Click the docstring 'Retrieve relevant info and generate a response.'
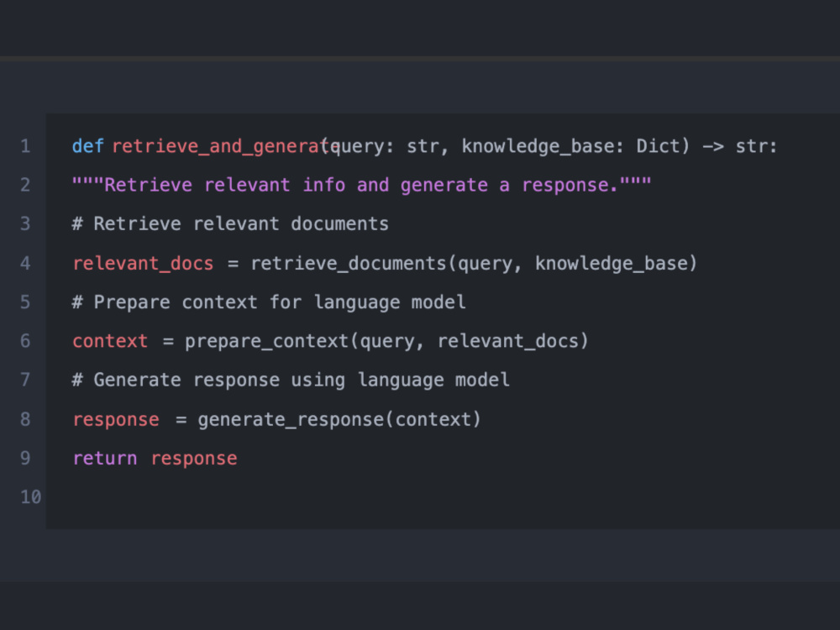This screenshot has width=840, height=630. tap(361, 185)
